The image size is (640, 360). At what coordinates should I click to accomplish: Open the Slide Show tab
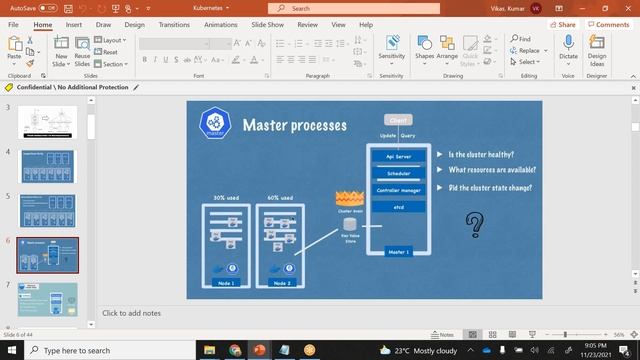pos(267,24)
